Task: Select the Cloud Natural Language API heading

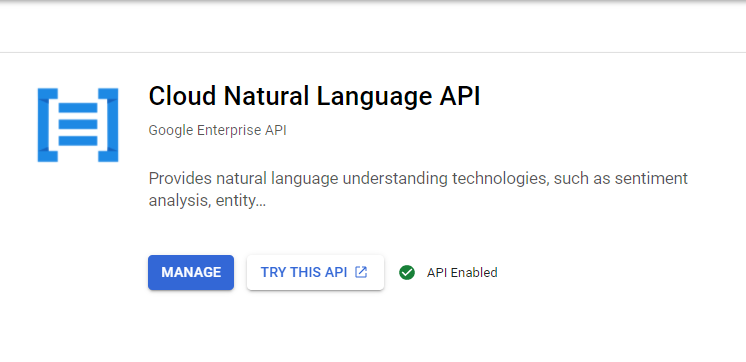Action: pos(314,96)
